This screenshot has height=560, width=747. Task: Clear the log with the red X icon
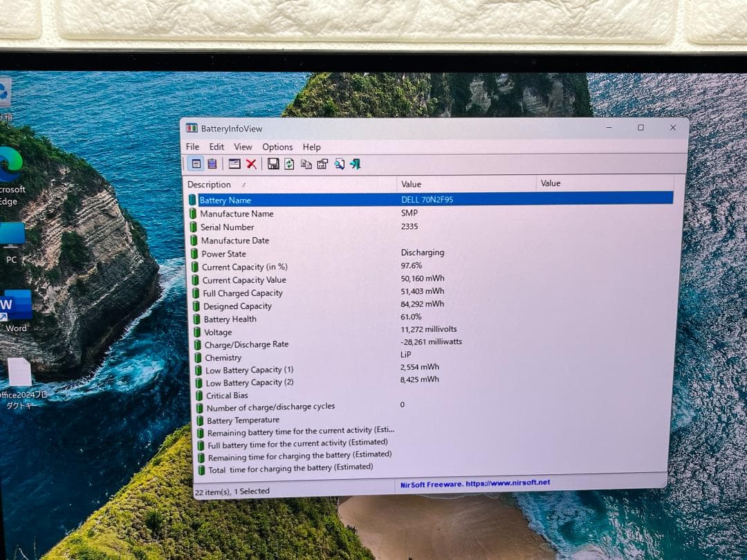click(251, 164)
